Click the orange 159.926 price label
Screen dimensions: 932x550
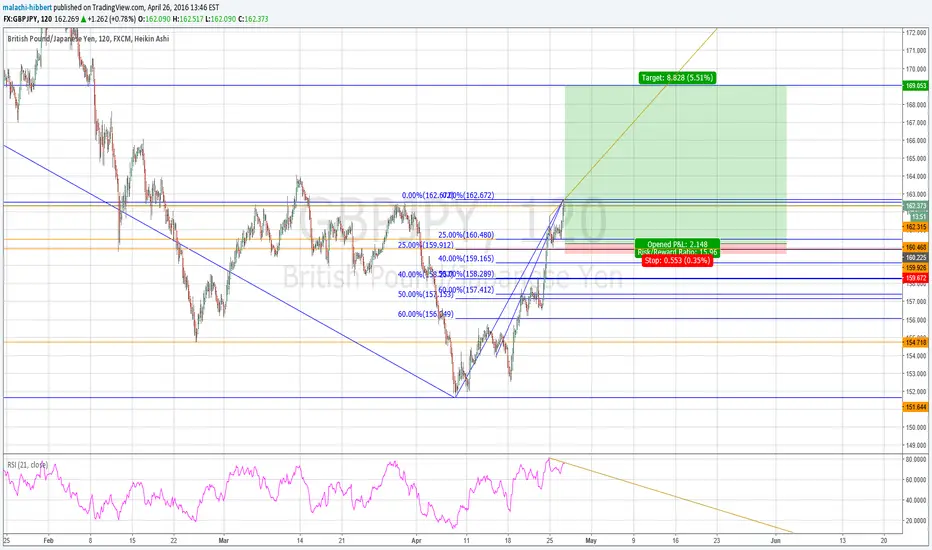pos(915,268)
